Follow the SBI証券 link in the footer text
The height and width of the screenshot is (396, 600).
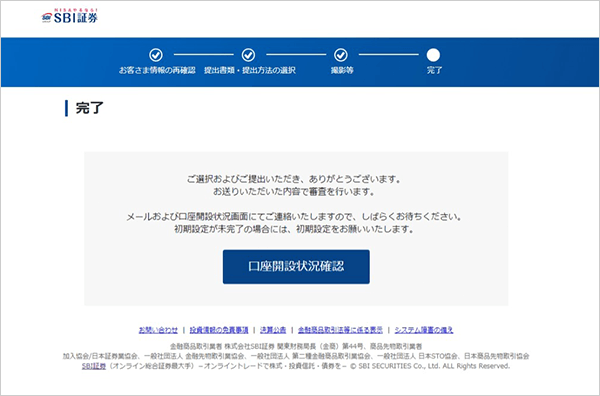(x=94, y=366)
